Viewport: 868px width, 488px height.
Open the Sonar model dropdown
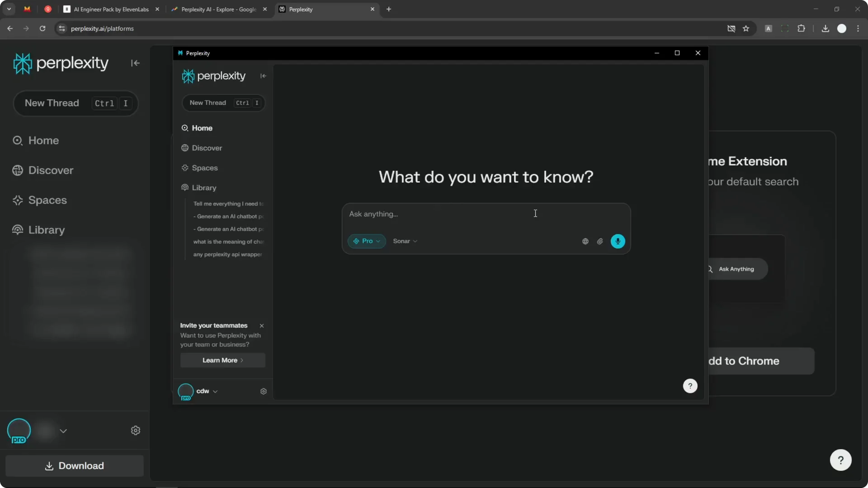pos(404,241)
